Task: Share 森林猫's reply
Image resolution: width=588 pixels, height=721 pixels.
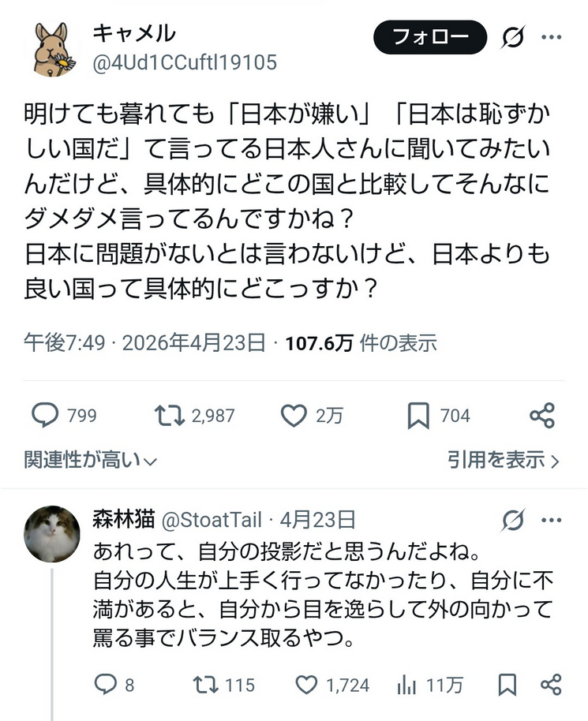Action: (x=551, y=685)
